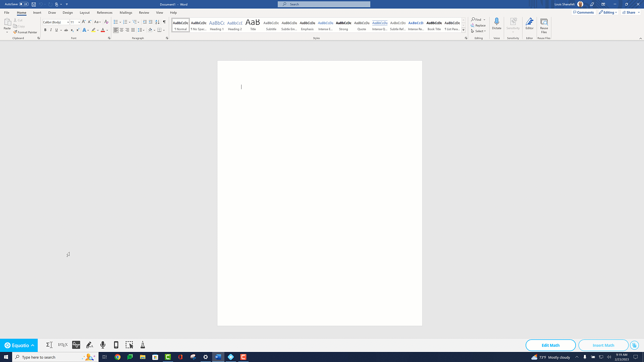Activate Equatio screenshot reader tool
The width and height of the screenshot is (644, 362).
(x=129, y=345)
